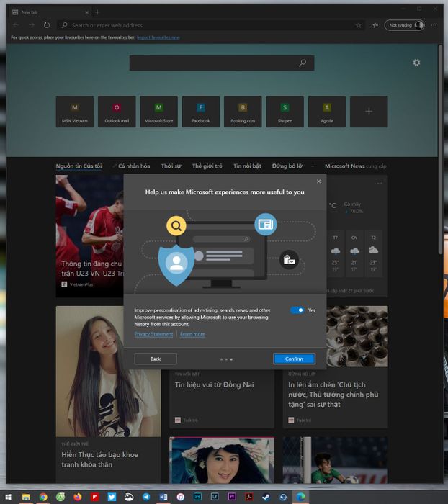The image size is (448, 504).
Task: Select the Thế giới trẻ tab
Action: 207,166
